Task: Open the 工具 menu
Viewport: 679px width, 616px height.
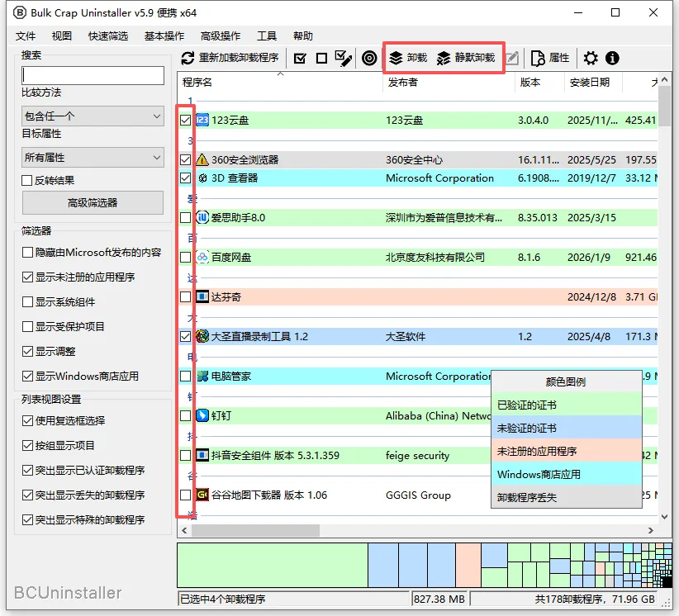Action: pos(266,36)
